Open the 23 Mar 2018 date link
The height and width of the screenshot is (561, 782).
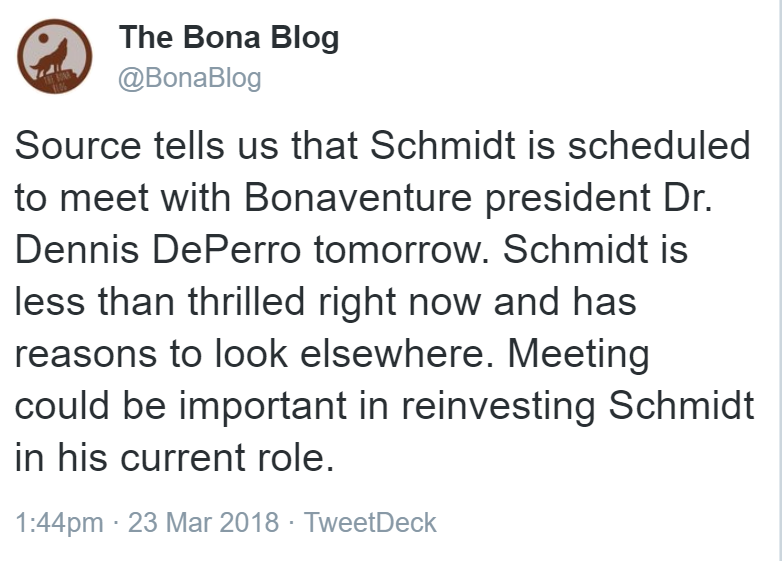203,523
